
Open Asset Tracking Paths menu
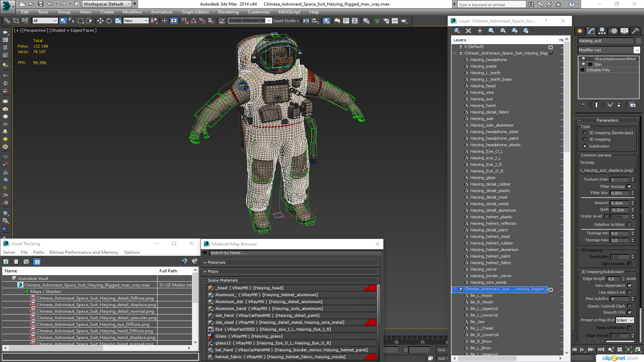(x=38, y=252)
